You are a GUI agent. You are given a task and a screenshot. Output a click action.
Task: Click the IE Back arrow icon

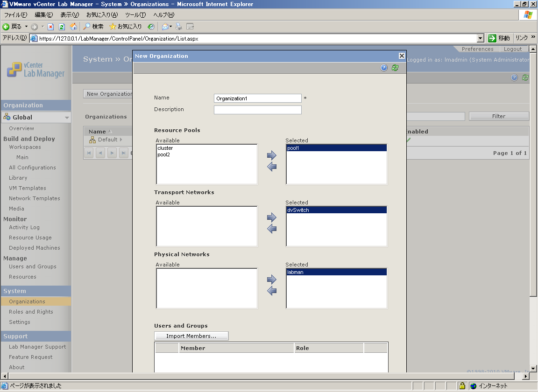[6, 27]
